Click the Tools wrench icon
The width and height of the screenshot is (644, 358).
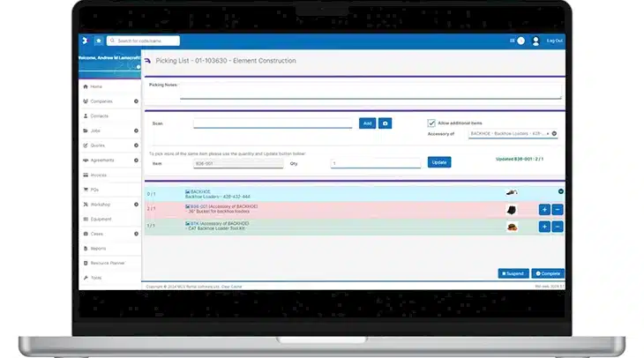tap(86, 278)
